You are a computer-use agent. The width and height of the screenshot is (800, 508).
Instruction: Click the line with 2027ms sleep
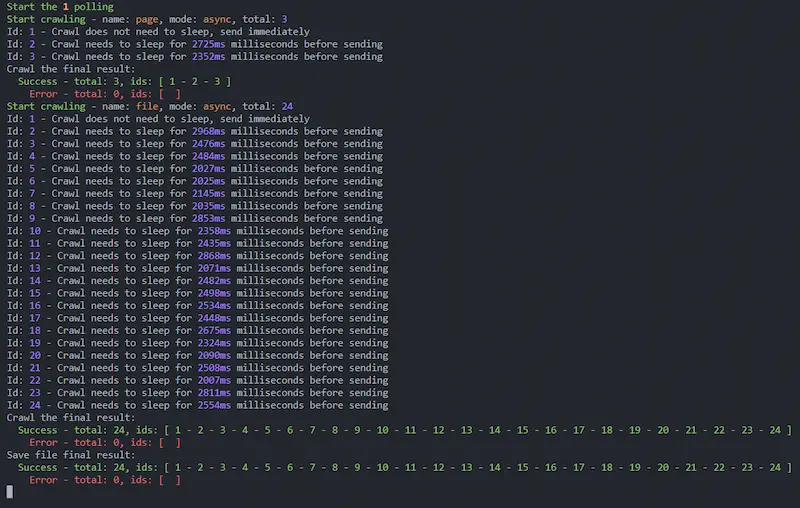click(x=194, y=169)
